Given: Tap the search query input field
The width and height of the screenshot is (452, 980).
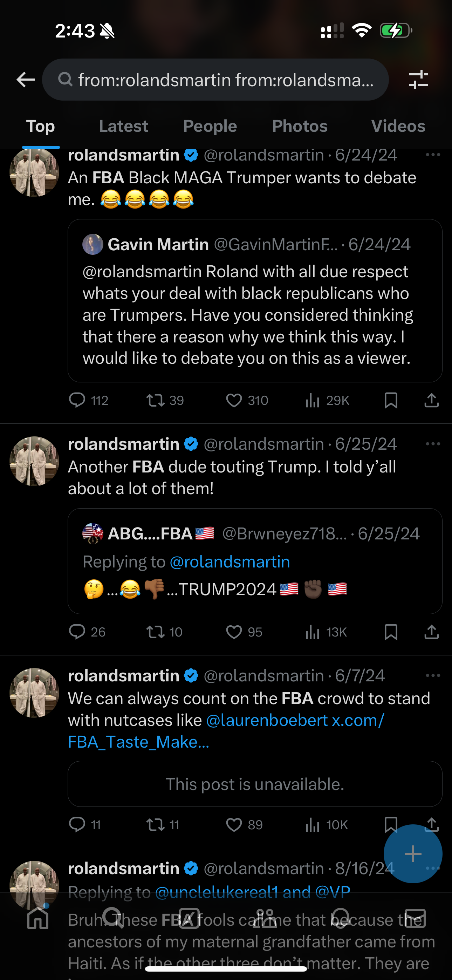Looking at the screenshot, I should [x=215, y=80].
